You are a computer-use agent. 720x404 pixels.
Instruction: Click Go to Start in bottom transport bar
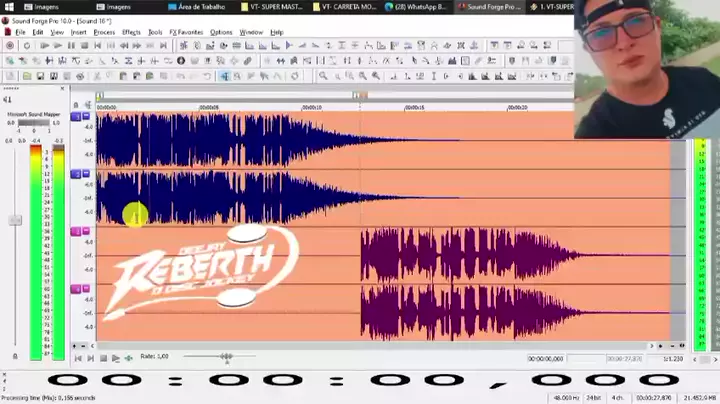(x=78, y=358)
